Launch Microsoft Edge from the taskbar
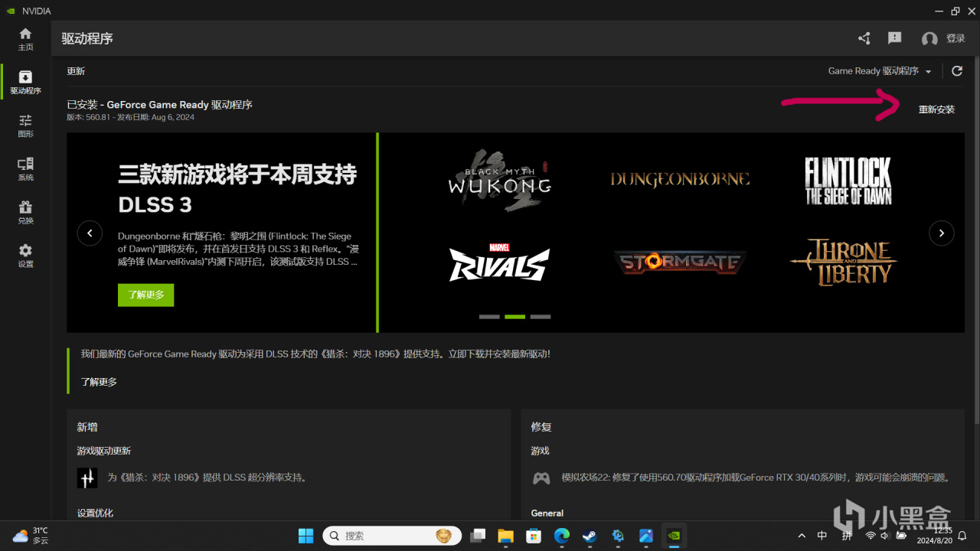 (x=562, y=536)
